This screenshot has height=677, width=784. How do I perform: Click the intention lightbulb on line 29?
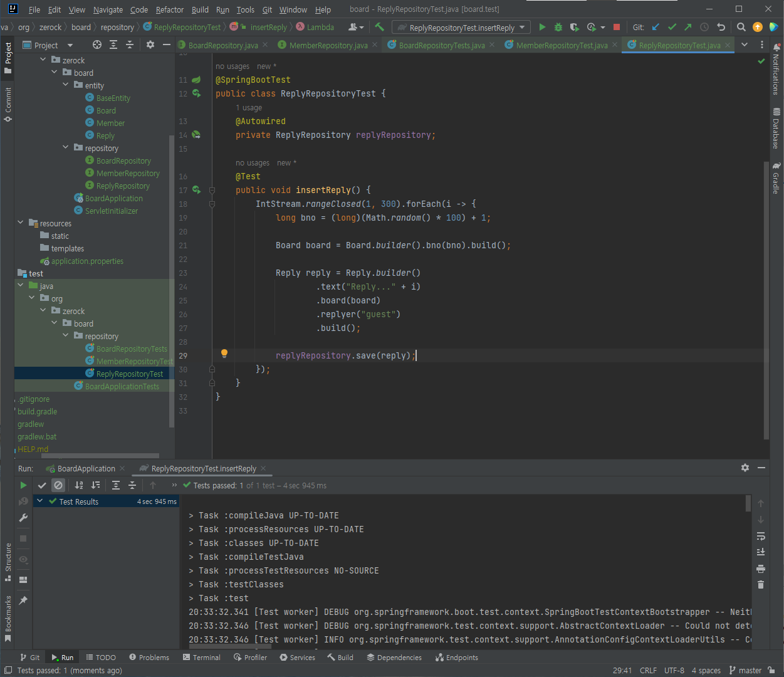(x=224, y=354)
